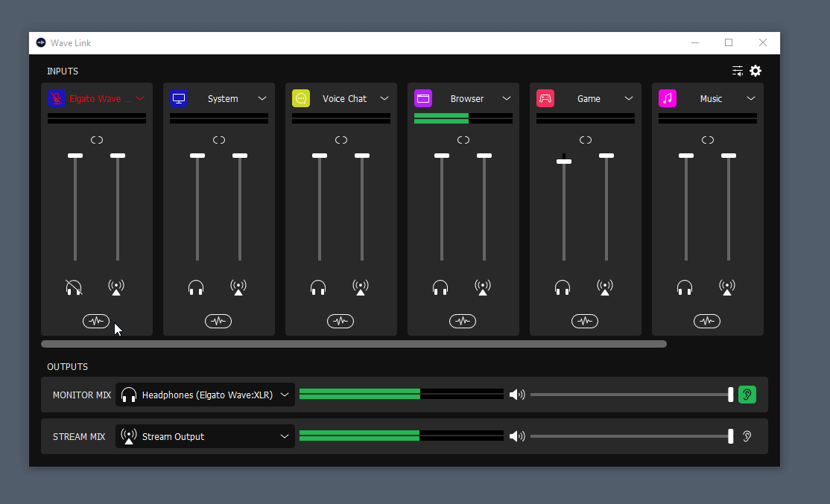This screenshot has width=830, height=504.
Task: Click the yellow Voice Chat icon
Action: click(301, 98)
